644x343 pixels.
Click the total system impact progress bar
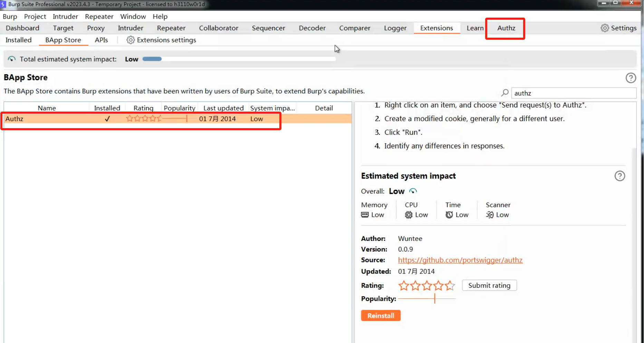pos(239,59)
